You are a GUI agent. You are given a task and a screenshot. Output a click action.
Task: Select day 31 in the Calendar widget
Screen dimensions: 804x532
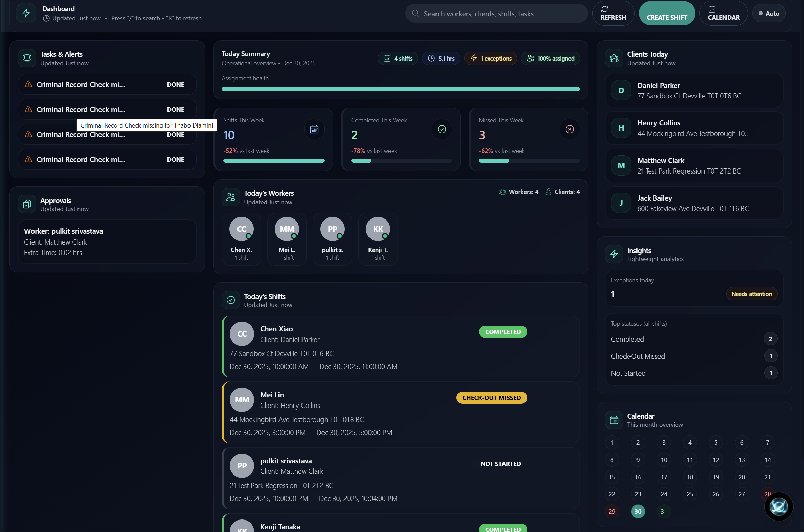click(664, 512)
